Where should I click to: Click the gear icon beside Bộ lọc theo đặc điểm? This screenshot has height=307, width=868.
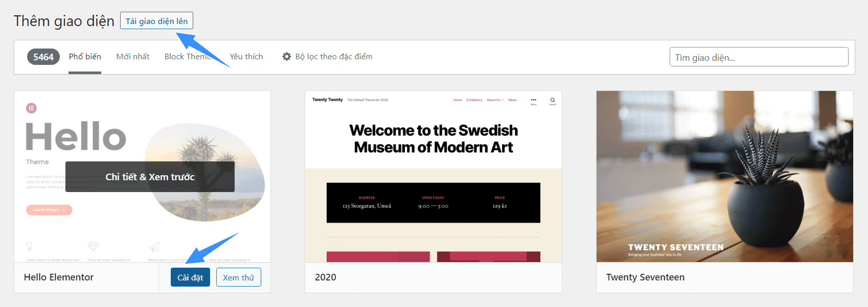[x=287, y=57]
